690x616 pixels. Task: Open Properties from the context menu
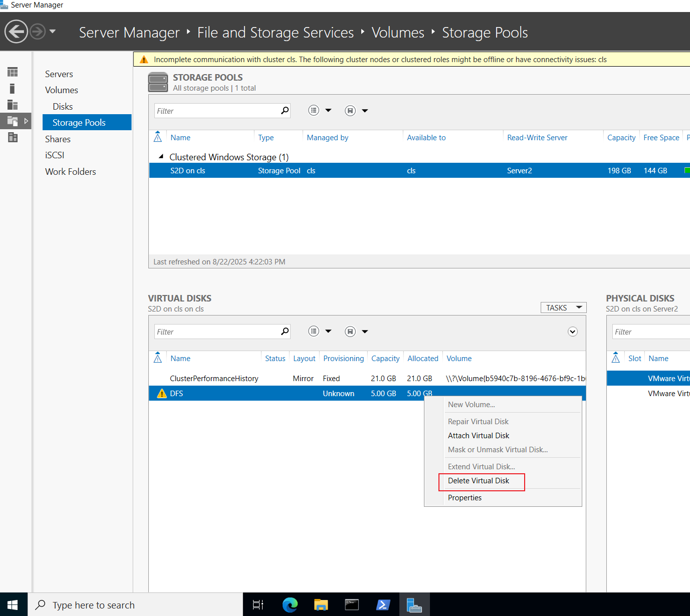tap(465, 498)
